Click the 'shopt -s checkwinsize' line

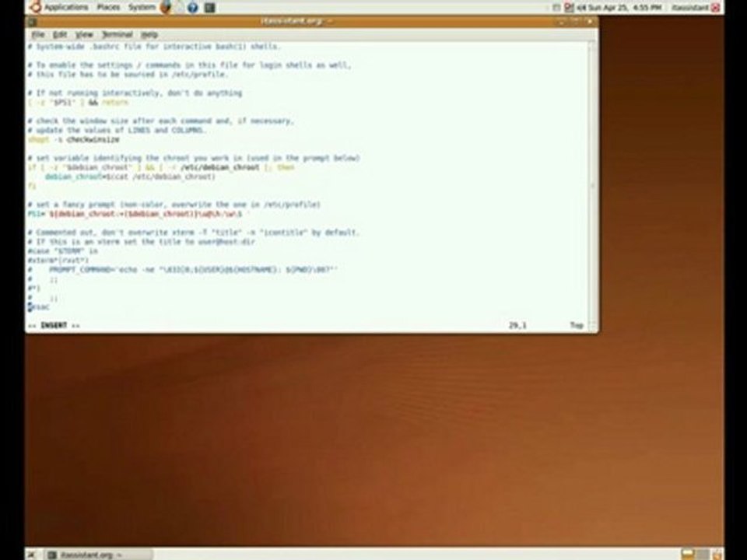click(x=74, y=139)
